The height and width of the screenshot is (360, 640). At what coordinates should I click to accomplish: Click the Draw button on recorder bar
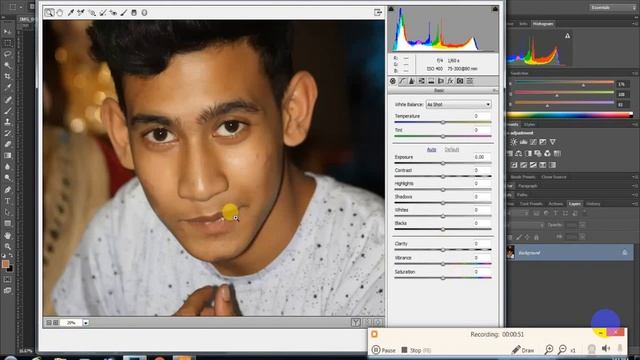tap(523, 350)
